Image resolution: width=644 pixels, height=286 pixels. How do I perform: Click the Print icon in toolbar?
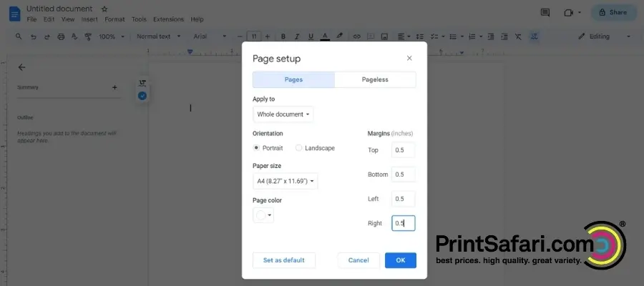point(61,36)
